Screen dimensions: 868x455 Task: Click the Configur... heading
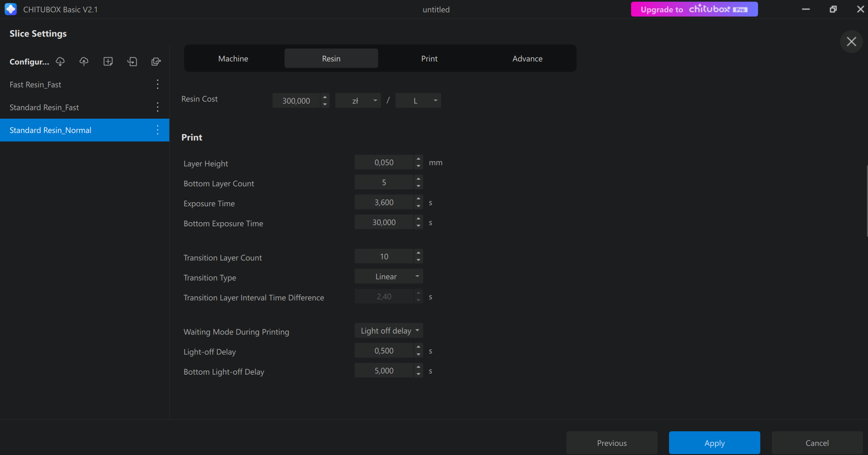(29, 62)
